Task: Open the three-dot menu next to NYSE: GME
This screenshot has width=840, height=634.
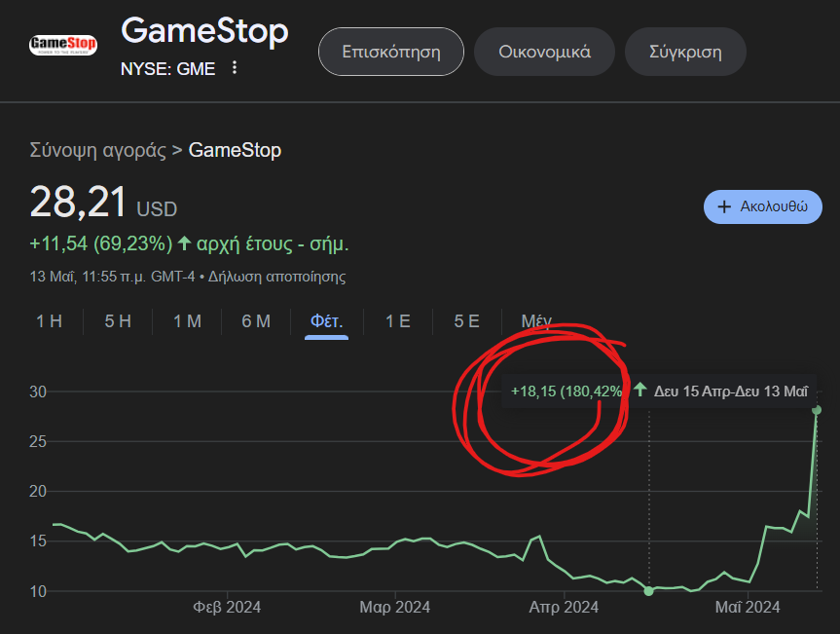Action: pos(235,67)
